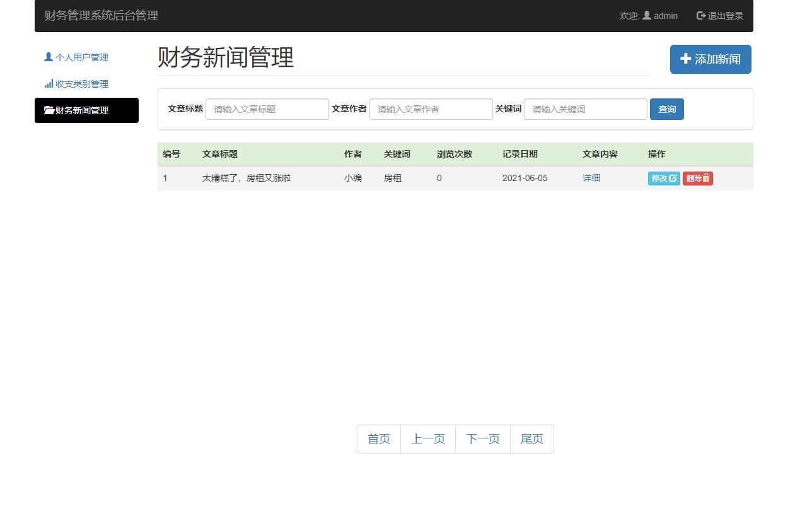The height and width of the screenshot is (516, 812).
Task: Click the plus icon on the 添加新闻 button
Action: coord(685,59)
